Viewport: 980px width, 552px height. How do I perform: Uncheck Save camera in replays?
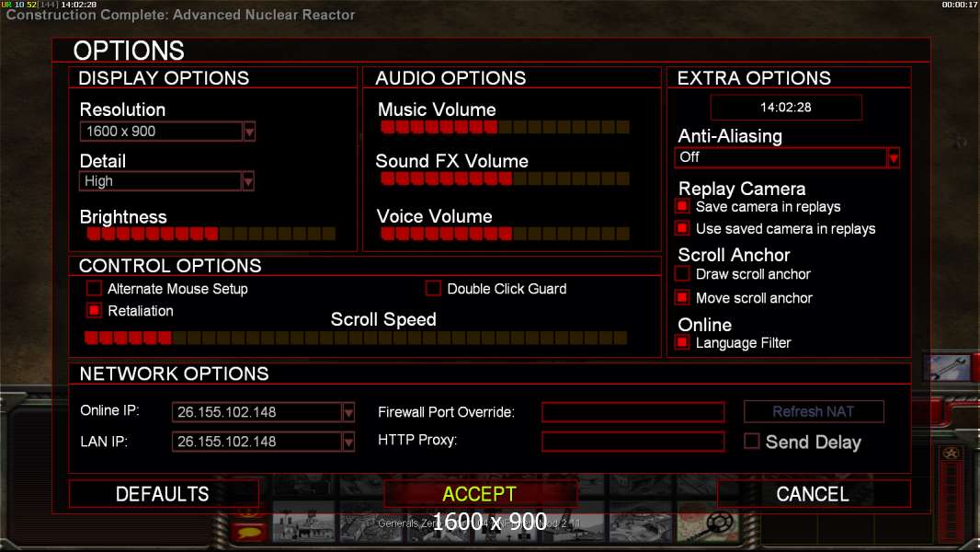click(682, 206)
